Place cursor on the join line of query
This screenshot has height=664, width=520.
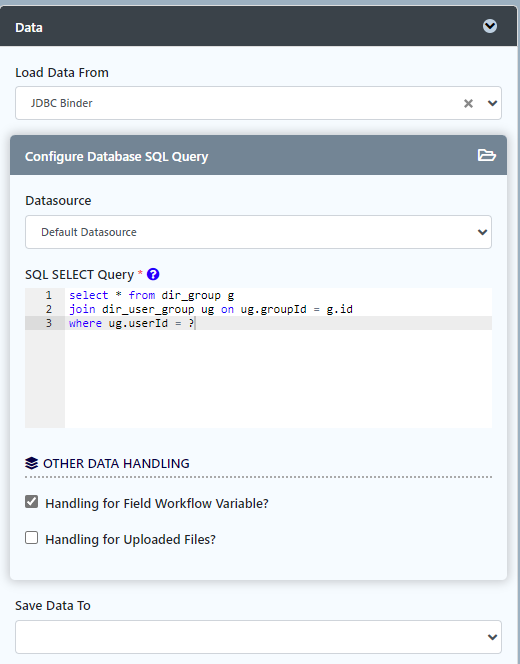click(x=211, y=309)
